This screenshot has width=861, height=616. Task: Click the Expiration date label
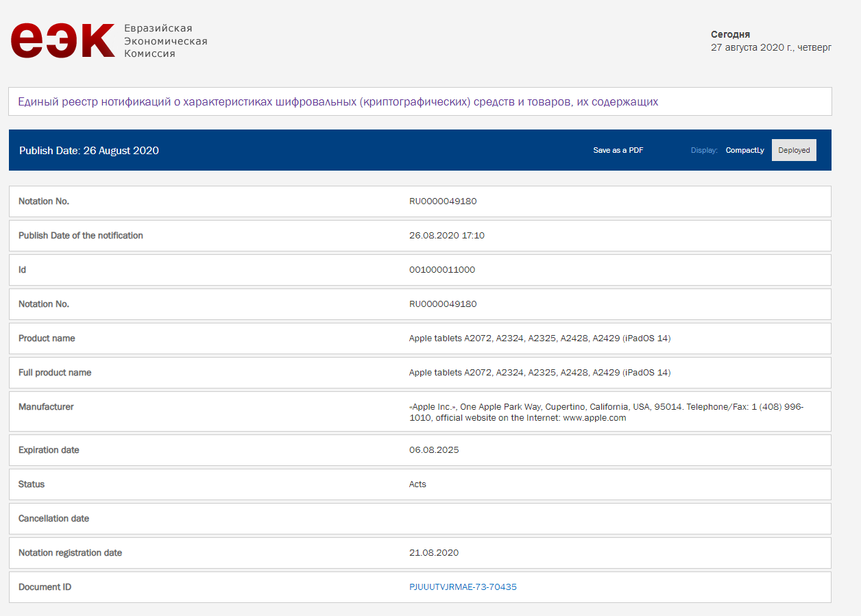(x=49, y=450)
